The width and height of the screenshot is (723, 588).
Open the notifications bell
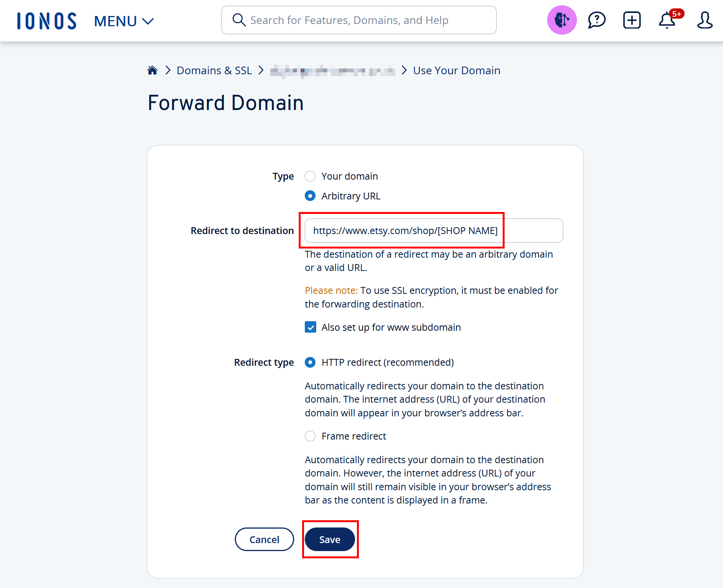668,20
